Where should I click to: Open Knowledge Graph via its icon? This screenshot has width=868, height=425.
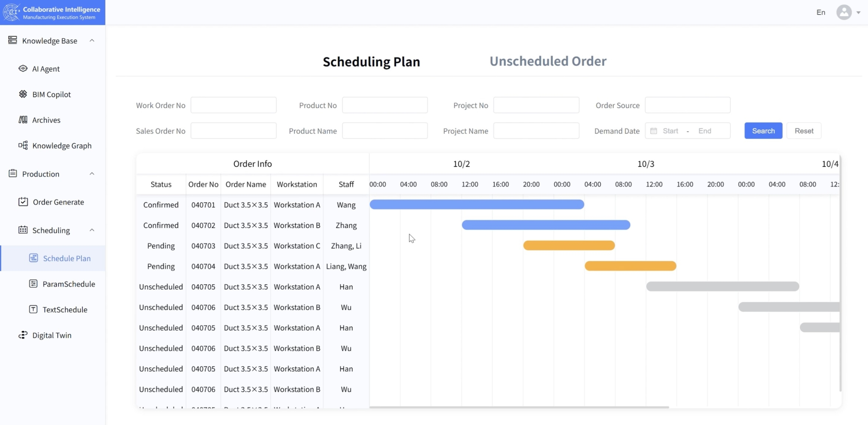point(23,145)
